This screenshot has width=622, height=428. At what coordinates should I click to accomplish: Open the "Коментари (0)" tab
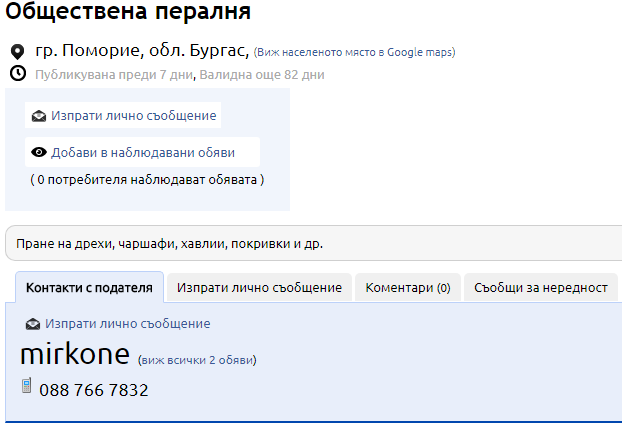[x=407, y=288]
